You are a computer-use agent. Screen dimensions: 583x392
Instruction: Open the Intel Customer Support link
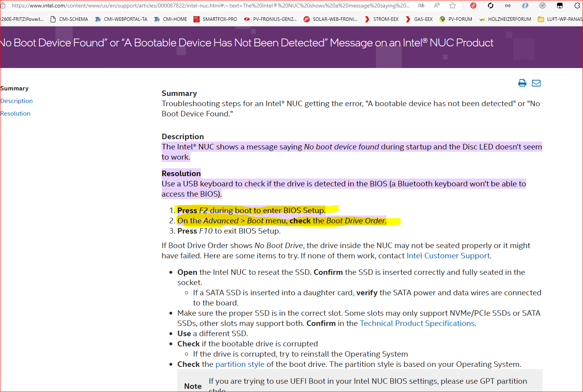click(448, 256)
